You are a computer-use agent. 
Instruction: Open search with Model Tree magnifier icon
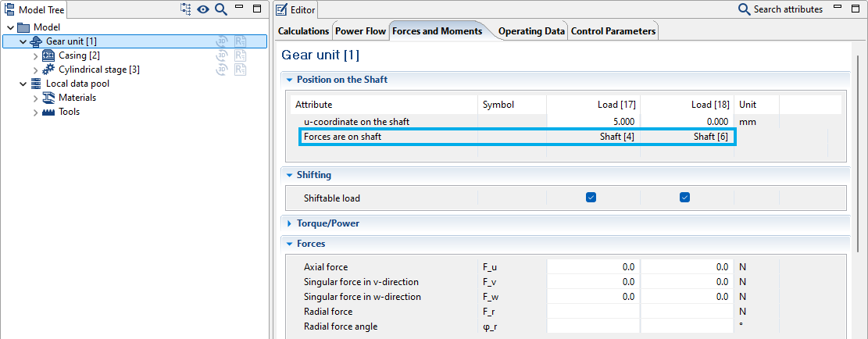coord(221,9)
